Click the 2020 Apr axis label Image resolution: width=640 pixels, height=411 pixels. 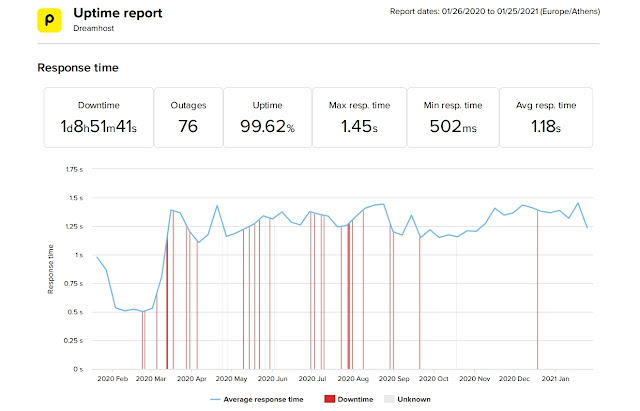[x=192, y=379]
